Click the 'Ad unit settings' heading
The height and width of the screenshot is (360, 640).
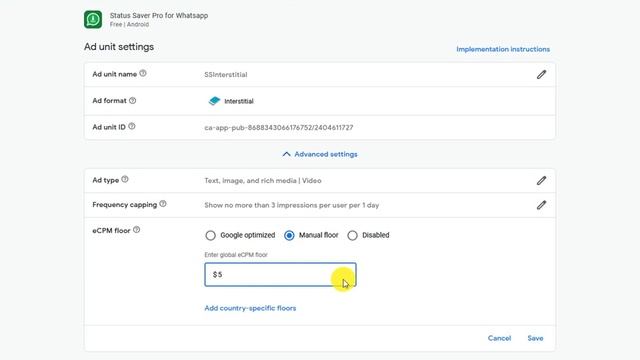[119, 47]
